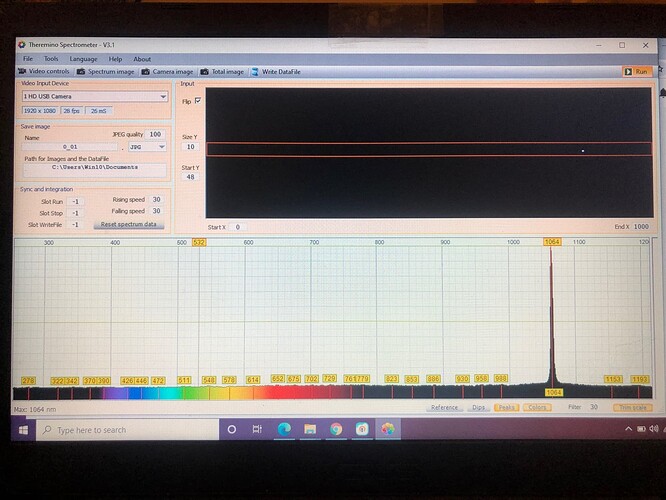Open Task View from the taskbar
The image size is (666, 500).
point(257,429)
